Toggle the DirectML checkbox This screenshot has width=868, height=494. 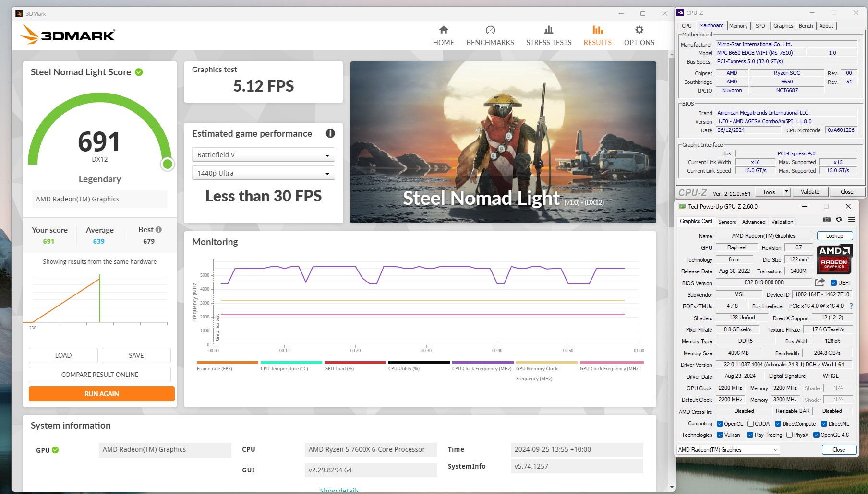pos(824,424)
